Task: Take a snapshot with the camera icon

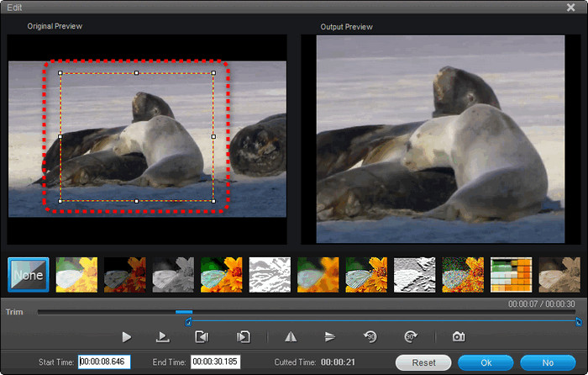Action: (x=459, y=336)
